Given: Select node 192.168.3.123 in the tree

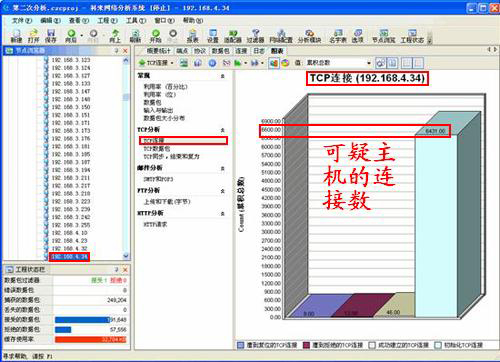Looking at the screenshot, I should point(71,60).
